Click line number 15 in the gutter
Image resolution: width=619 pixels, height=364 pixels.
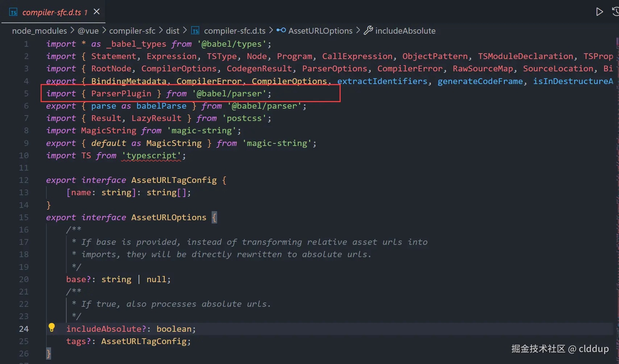coord(24,217)
